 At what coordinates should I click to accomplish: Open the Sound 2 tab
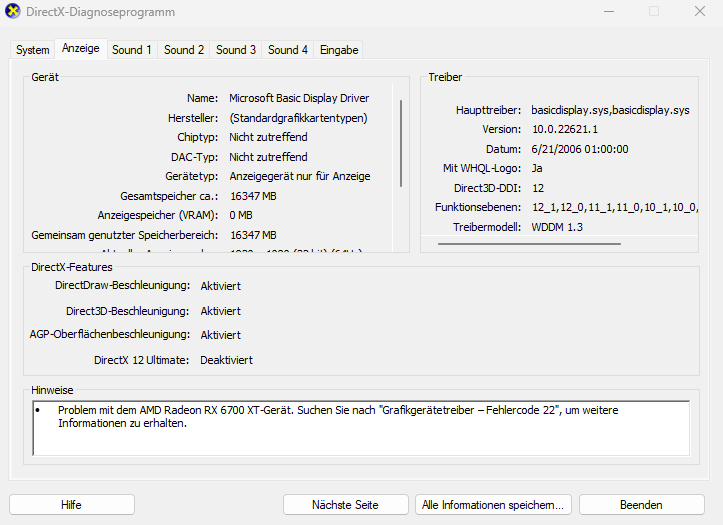pos(184,50)
